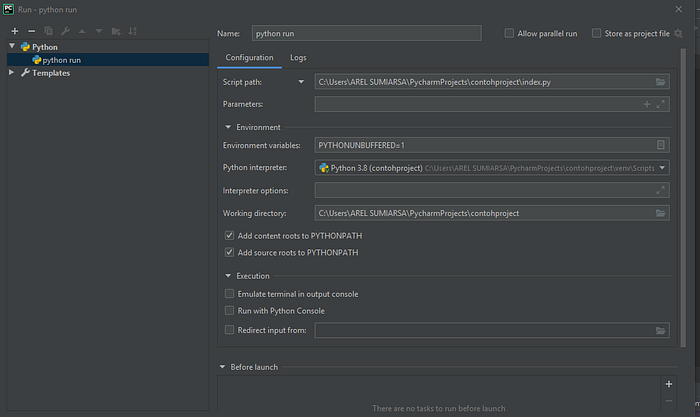Enable Redirect input from option
Viewport: 700px width, 417px height.
tap(229, 330)
